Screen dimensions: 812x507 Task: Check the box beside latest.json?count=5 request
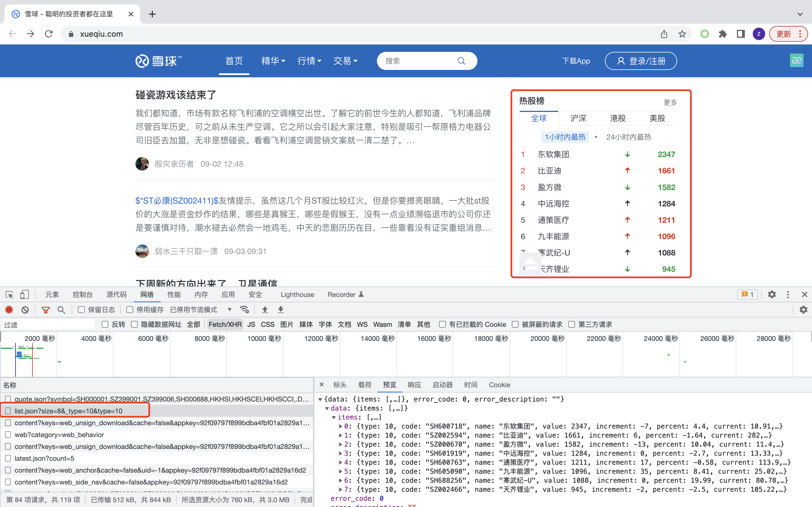(x=8, y=458)
